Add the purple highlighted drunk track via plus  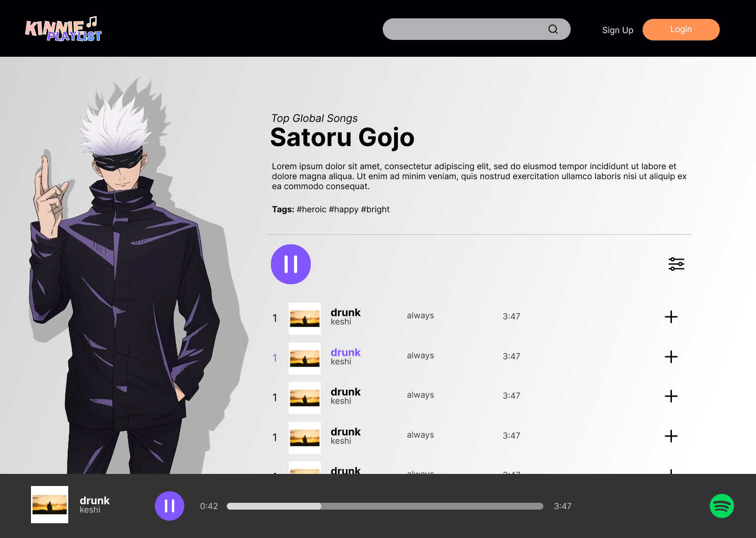pyautogui.click(x=671, y=357)
